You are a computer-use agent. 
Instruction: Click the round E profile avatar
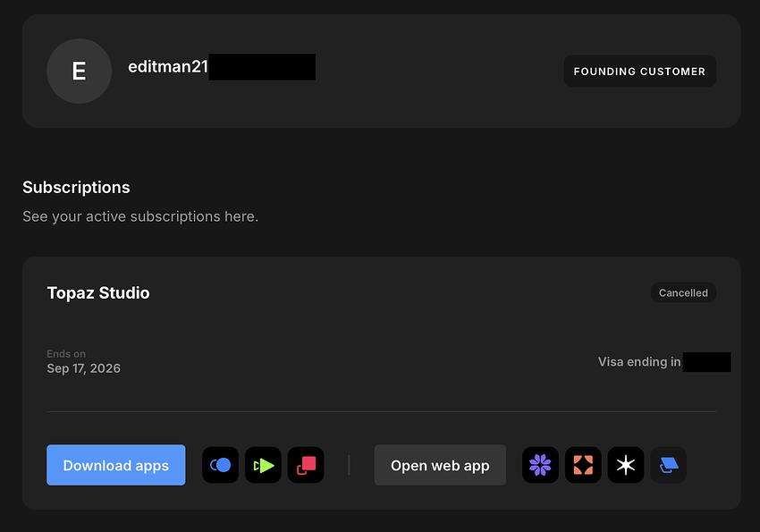point(79,72)
